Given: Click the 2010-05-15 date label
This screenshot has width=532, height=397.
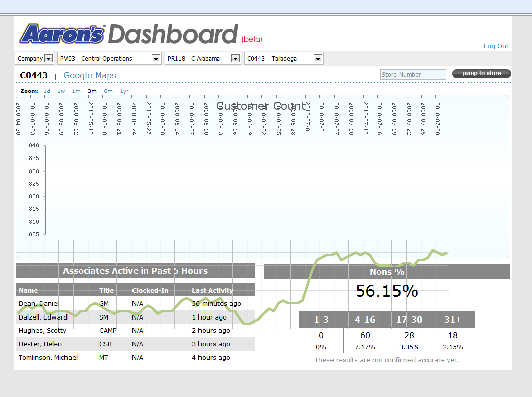Looking at the screenshot, I should [x=91, y=118].
